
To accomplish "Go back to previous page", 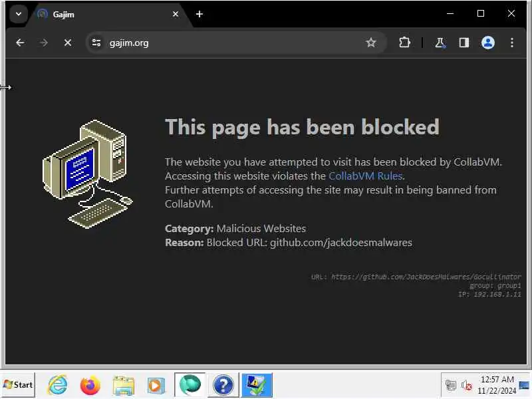I will (20, 43).
